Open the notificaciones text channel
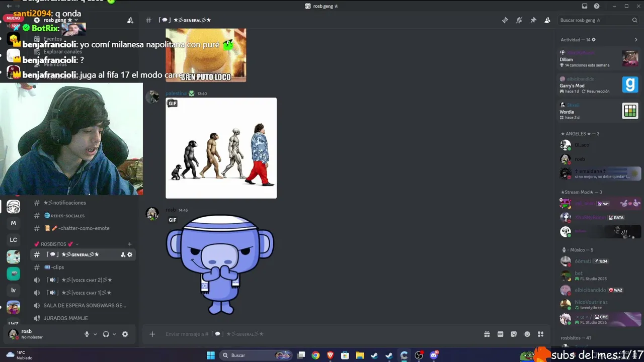The height and width of the screenshot is (362, 644). pyautogui.click(x=84, y=203)
